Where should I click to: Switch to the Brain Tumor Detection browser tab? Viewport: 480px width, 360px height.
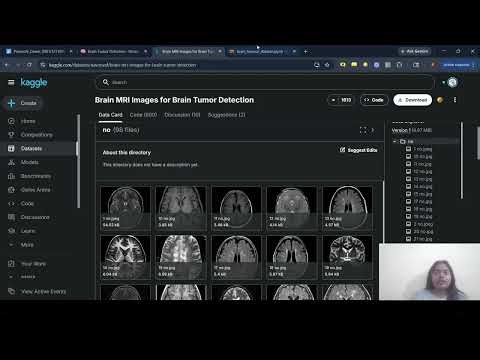pos(113,51)
